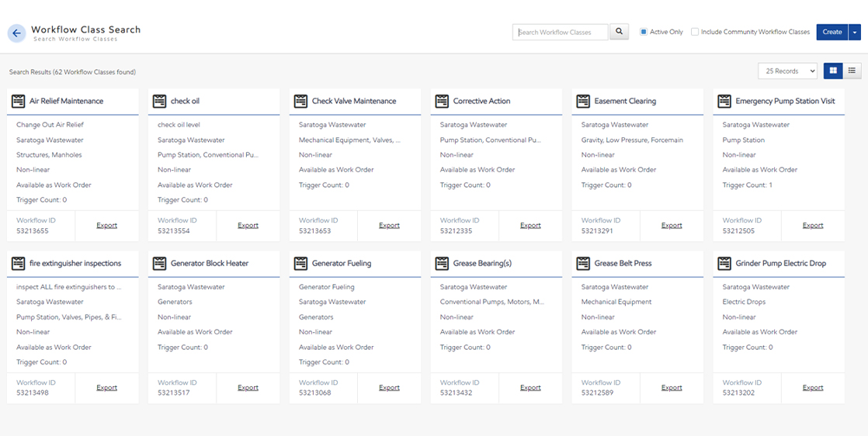Open the Corrective Action card title
This screenshot has width=868, height=436.
click(x=481, y=102)
